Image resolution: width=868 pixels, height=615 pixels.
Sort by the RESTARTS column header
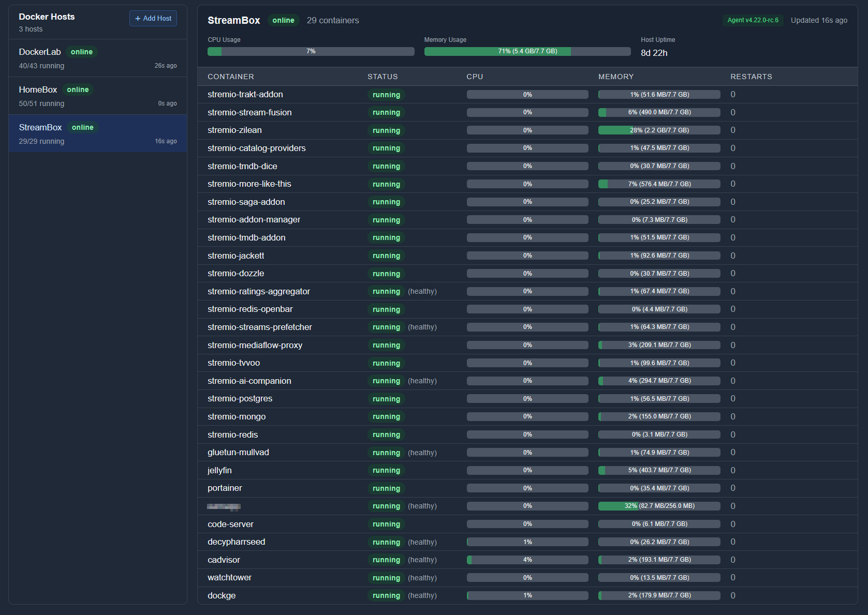coord(751,77)
